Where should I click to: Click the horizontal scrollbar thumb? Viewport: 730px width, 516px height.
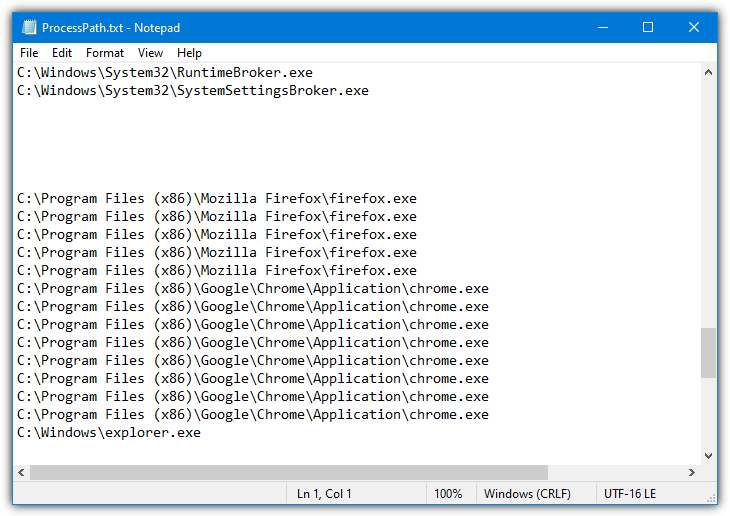289,473
